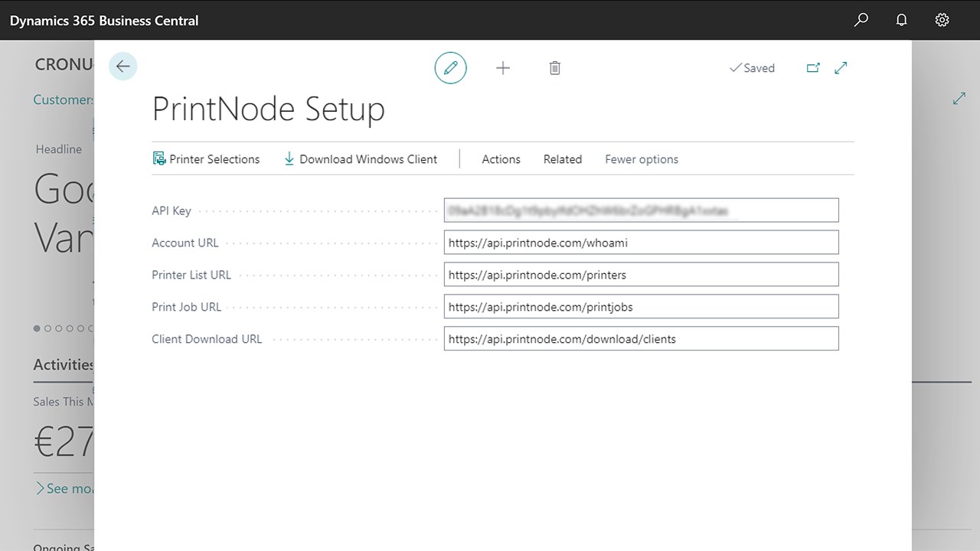Select the Printer List URL field
This screenshot has width=980, height=551.
pos(641,275)
